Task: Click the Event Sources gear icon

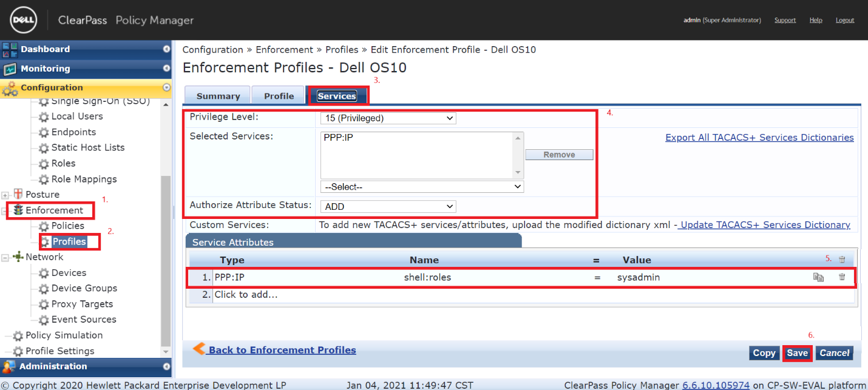Action: [x=44, y=320]
